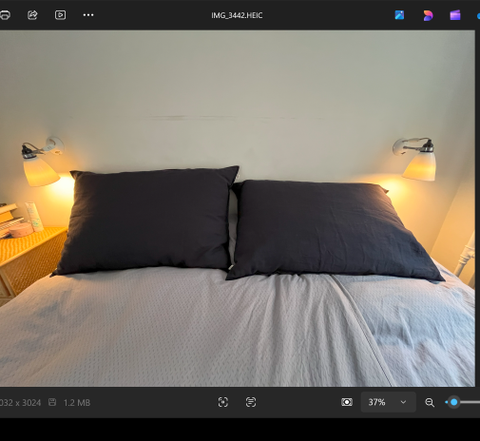The height and width of the screenshot is (441, 480).
Task: Launch the Edit with Designer app icon
Action: click(x=400, y=15)
